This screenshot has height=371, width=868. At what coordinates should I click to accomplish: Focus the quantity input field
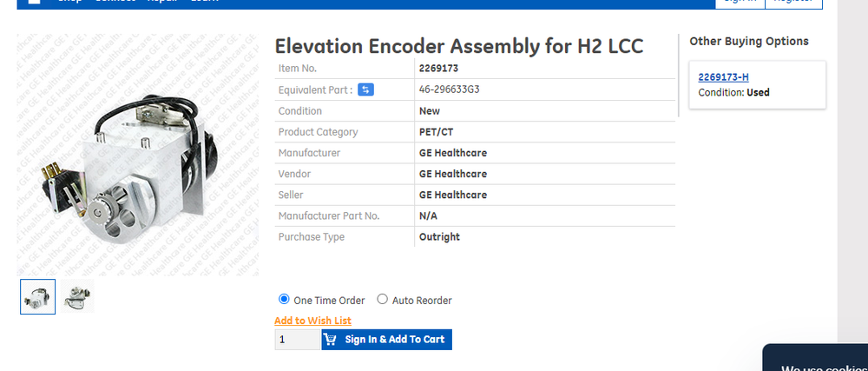297,340
